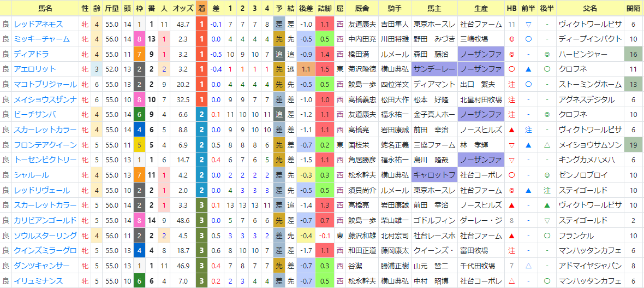644x288 pixels.
Task: Open the ビーチサンバ horse link
Action: point(34,114)
